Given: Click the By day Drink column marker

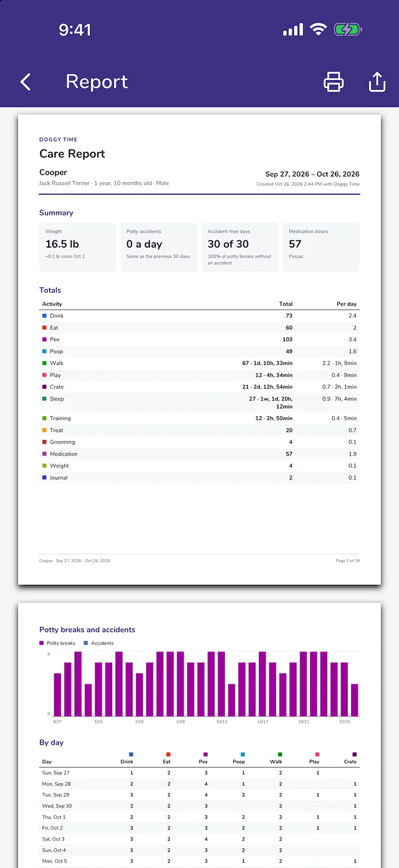Looking at the screenshot, I should [131, 754].
